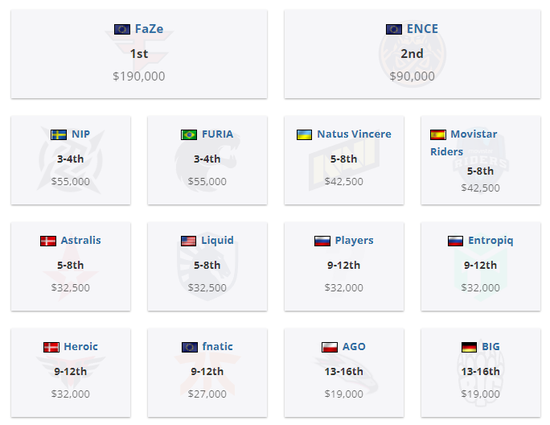Click the Players team name
The height and width of the screenshot is (425, 550).
click(354, 241)
